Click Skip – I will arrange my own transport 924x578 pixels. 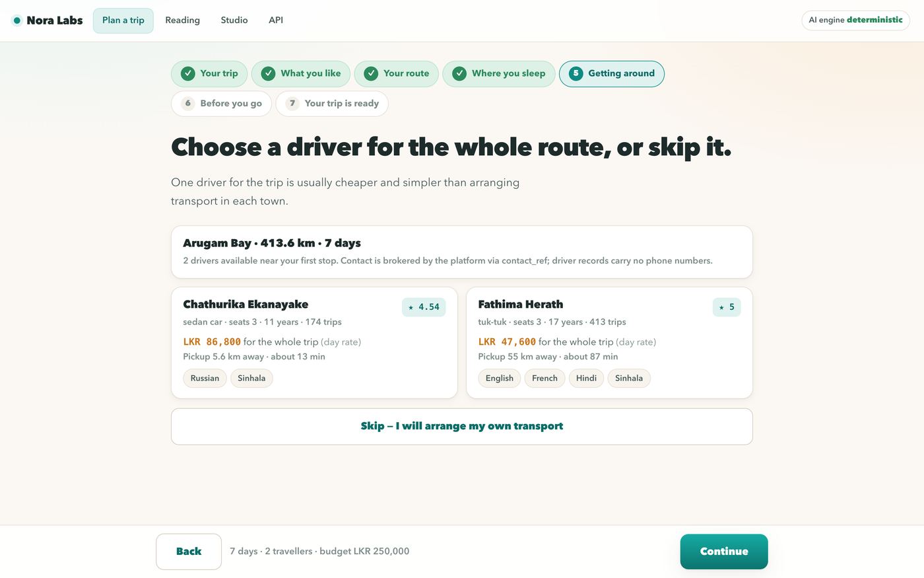pos(462,426)
